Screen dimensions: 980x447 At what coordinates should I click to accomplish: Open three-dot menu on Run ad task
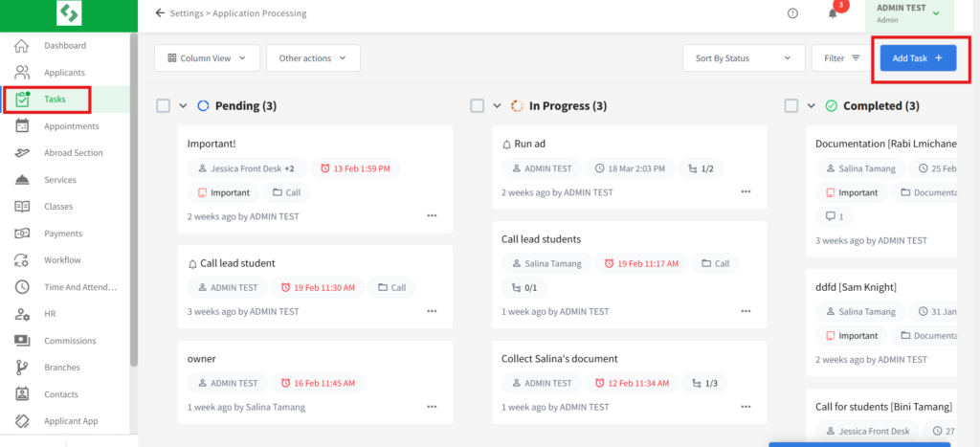(x=746, y=191)
